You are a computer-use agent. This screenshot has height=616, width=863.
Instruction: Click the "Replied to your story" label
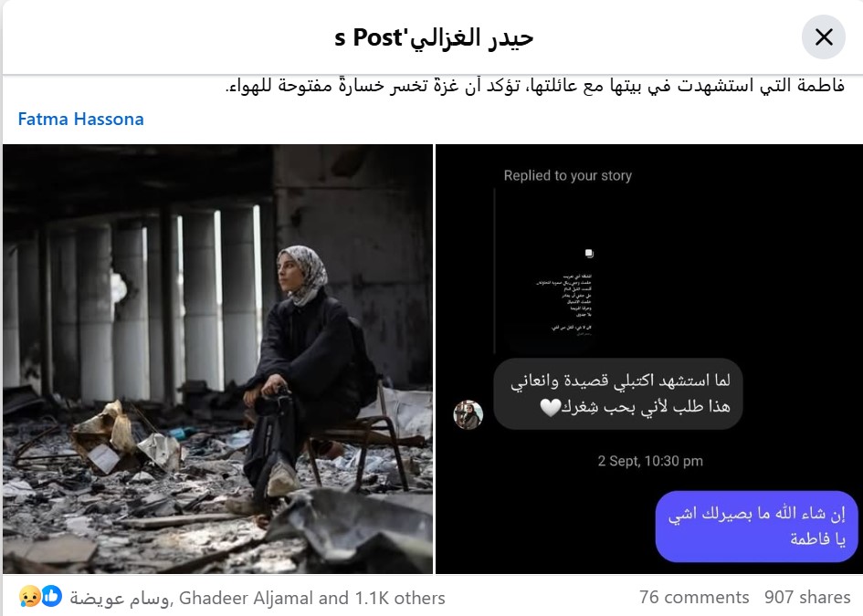pos(567,175)
